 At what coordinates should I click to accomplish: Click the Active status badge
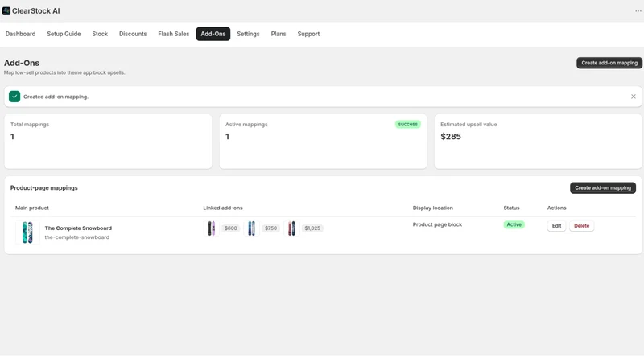(x=514, y=224)
